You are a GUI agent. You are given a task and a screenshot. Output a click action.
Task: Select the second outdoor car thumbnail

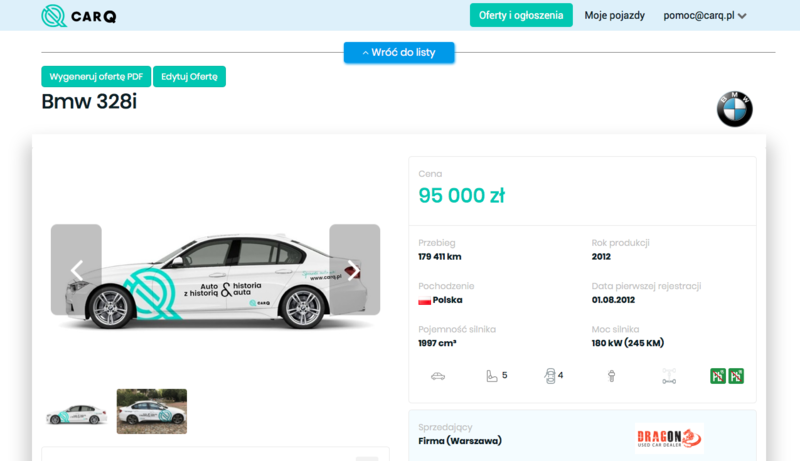point(152,411)
